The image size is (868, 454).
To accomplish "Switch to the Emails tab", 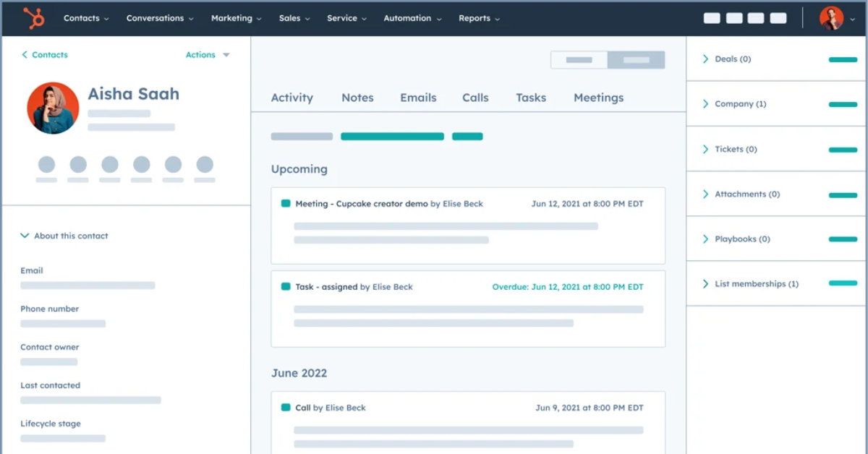I will click(418, 98).
